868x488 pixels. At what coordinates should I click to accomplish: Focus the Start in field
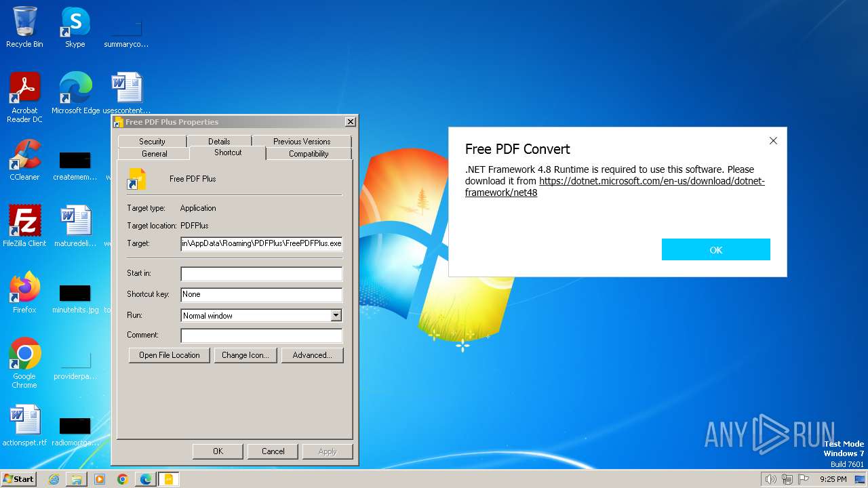coord(262,274)
